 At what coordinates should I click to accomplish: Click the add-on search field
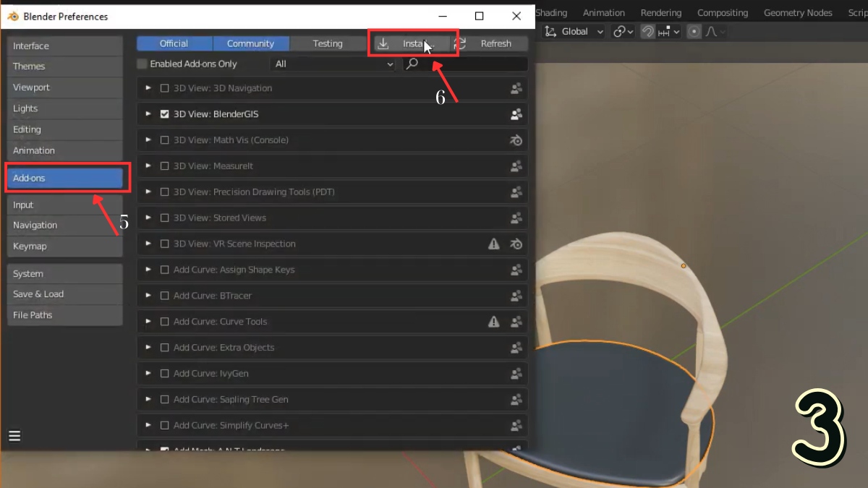coord(465,64)
